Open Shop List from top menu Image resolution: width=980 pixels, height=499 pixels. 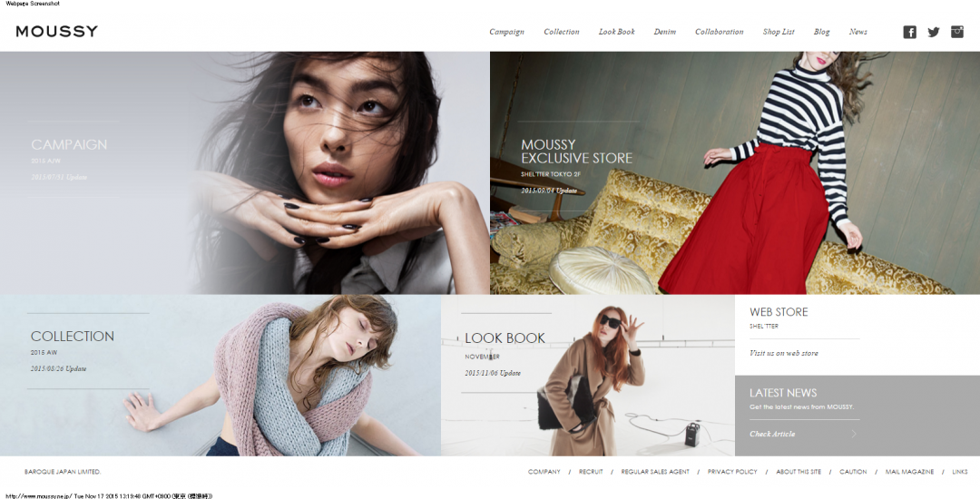click(x=778, y=32)
